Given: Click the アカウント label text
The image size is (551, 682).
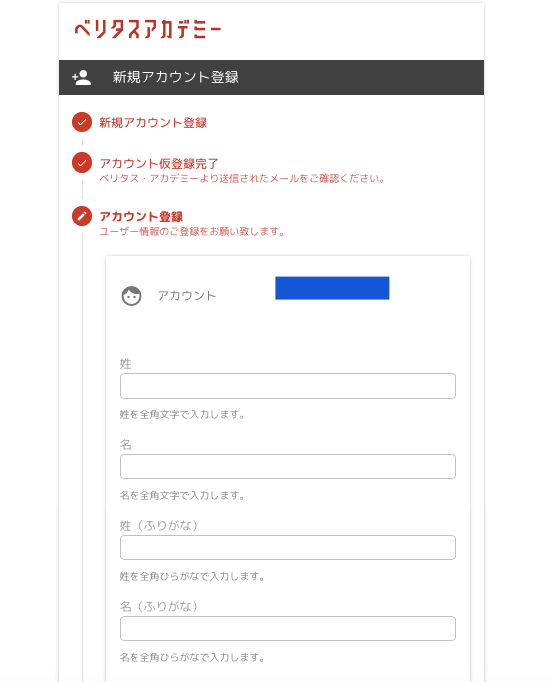Looking at the screenshot, I should point(187,296).
